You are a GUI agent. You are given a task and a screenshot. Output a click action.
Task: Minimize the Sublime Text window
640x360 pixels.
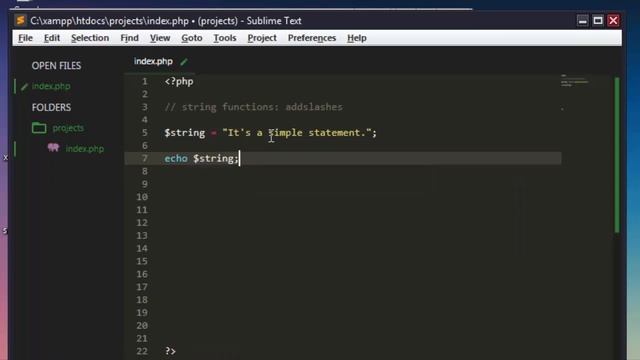point(582,20)
